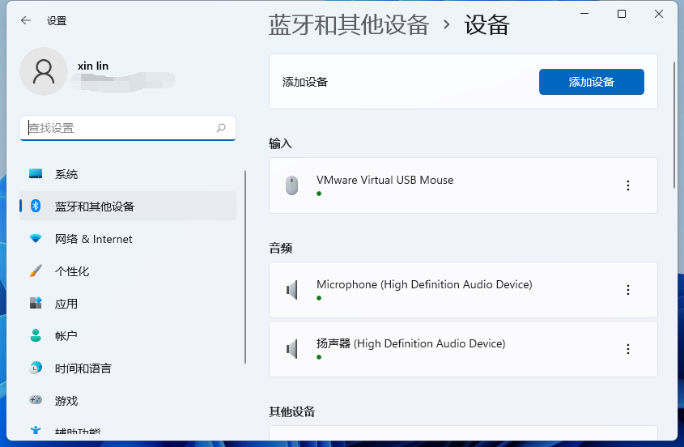Open more options for VMware Virtual USB Mouse
684x447 pixels.
628,185
